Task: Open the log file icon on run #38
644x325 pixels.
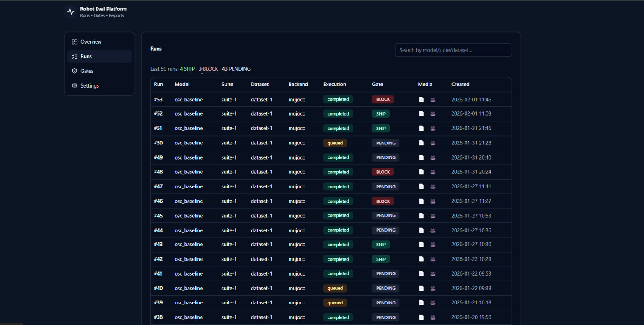Action: click(x=422, y=317)
